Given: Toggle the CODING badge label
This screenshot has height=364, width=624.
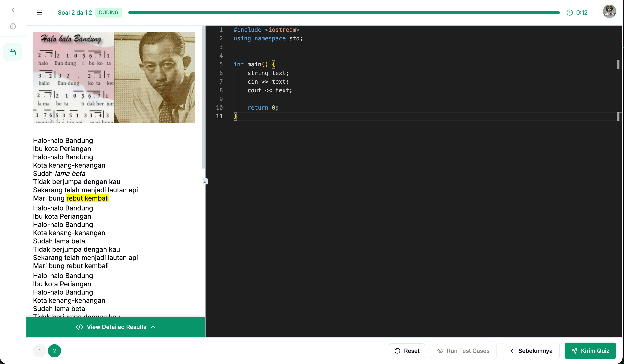Looking at the screenshot, I should 108,12.
